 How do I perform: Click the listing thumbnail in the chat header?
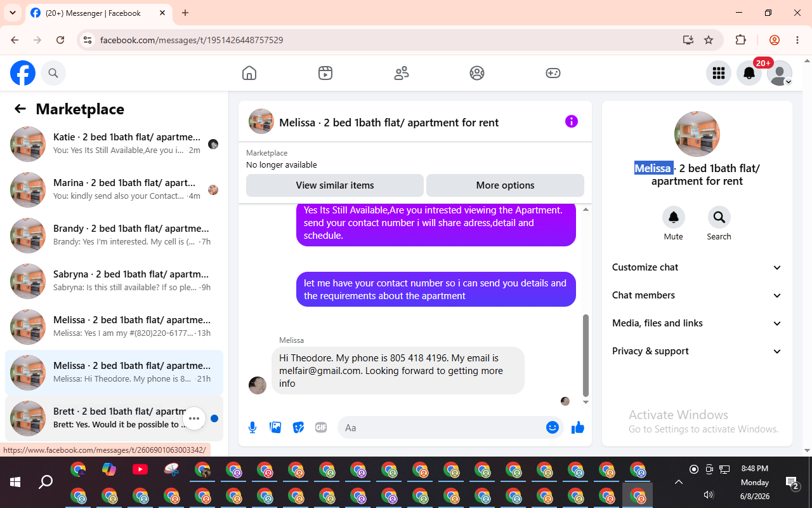point(261,121)
